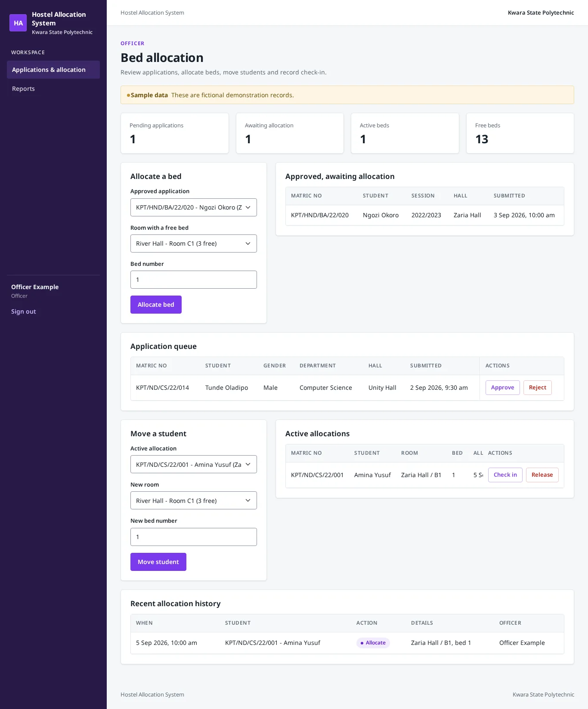Click Zaria Hall / B1 room cell
The width and height of the screenshot is (588, 709).
(421, 475)
